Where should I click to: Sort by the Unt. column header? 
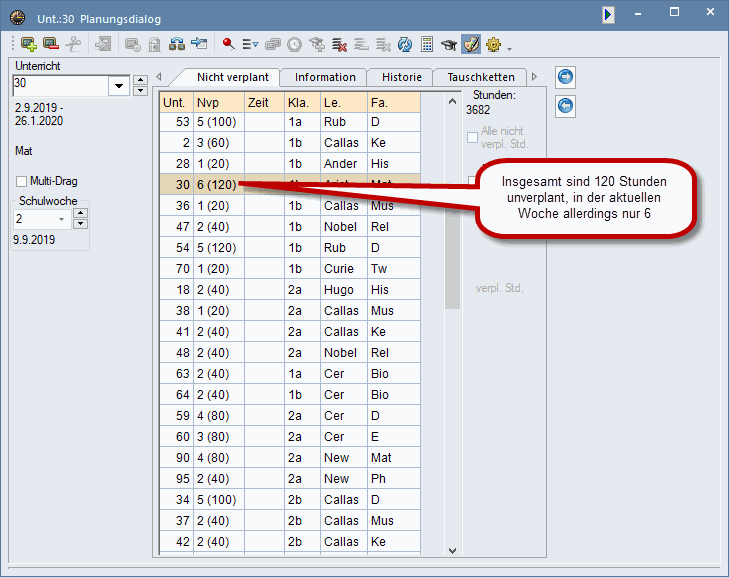point(176,102)
